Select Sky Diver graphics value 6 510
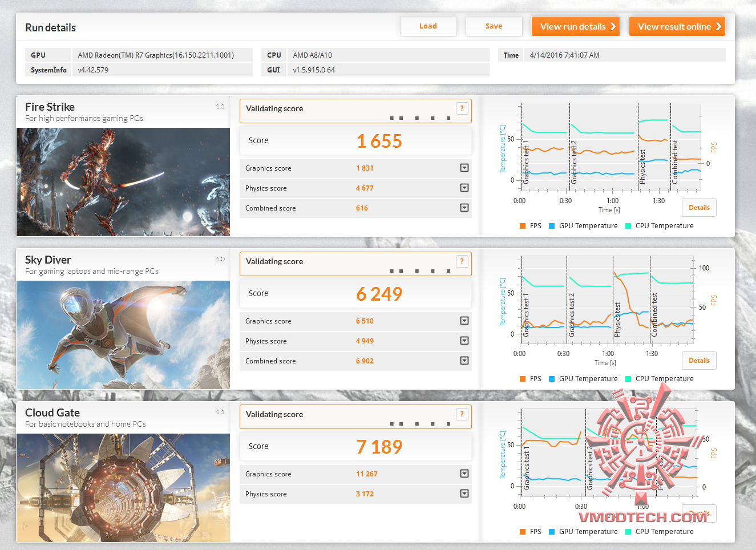756x550 pixels. [x=365, y=321]
